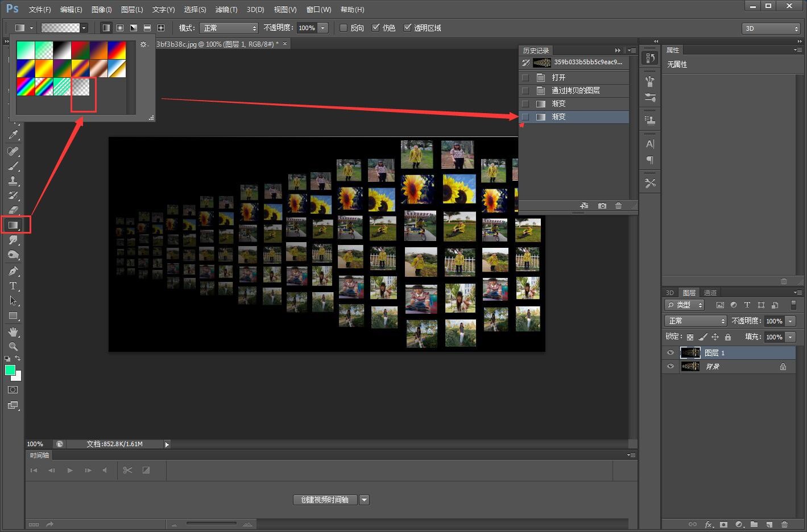Delete layer with Layers panel trash icon
Viewport: 807px width, 532px height.
click(x=785, y=525)
